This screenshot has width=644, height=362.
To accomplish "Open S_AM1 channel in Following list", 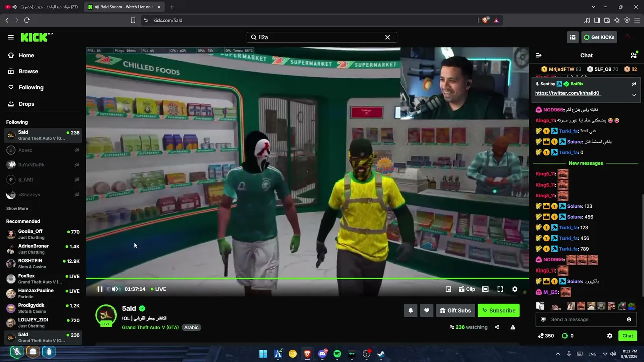I will pyautogui.click(x=43, y=179).
